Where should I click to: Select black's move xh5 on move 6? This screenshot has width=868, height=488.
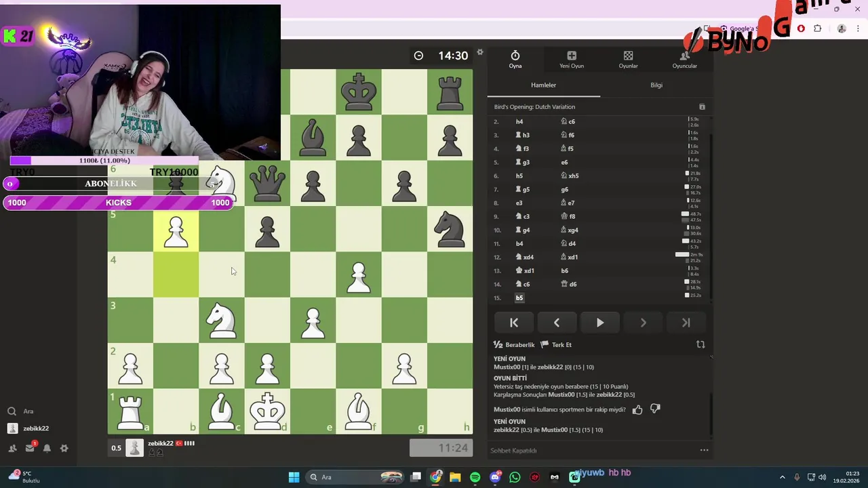click(x=570, y=176)
